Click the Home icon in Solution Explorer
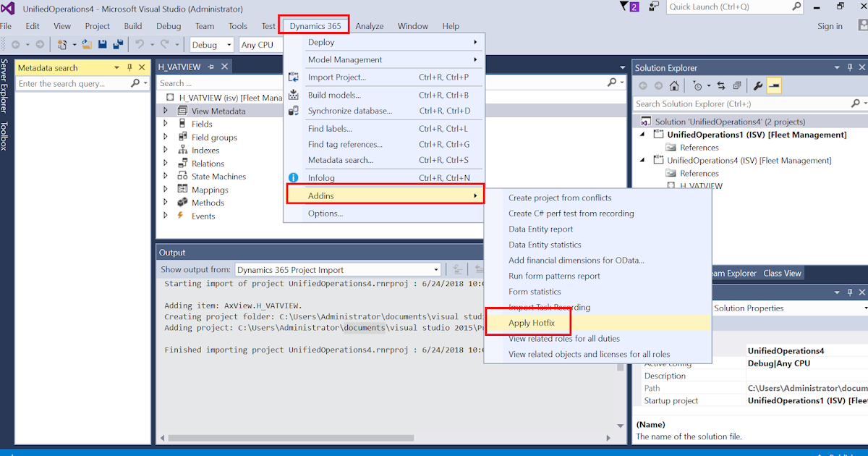The height and width of the screenshot is (456, 868). tap(674, 85)
